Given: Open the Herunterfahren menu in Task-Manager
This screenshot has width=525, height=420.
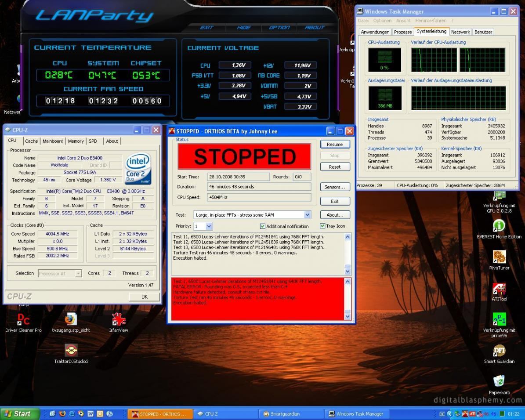Looking at the screenshot, I should coord(431,21).
